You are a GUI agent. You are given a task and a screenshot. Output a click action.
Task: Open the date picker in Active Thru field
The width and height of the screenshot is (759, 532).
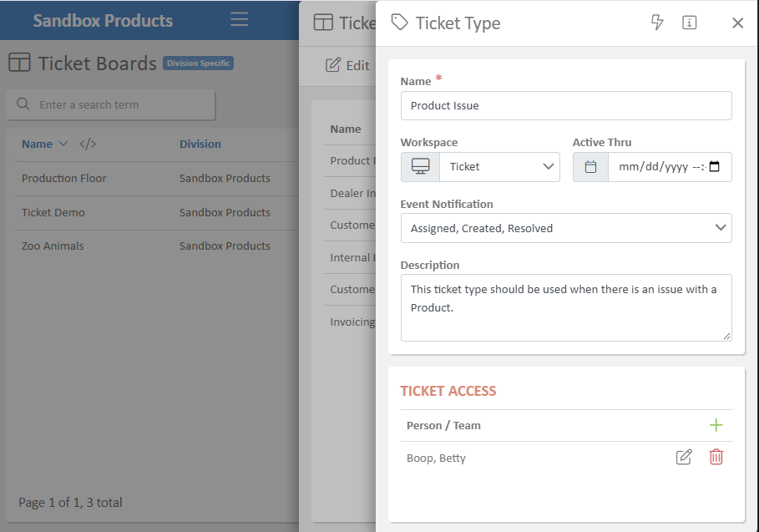click(715, 166)
